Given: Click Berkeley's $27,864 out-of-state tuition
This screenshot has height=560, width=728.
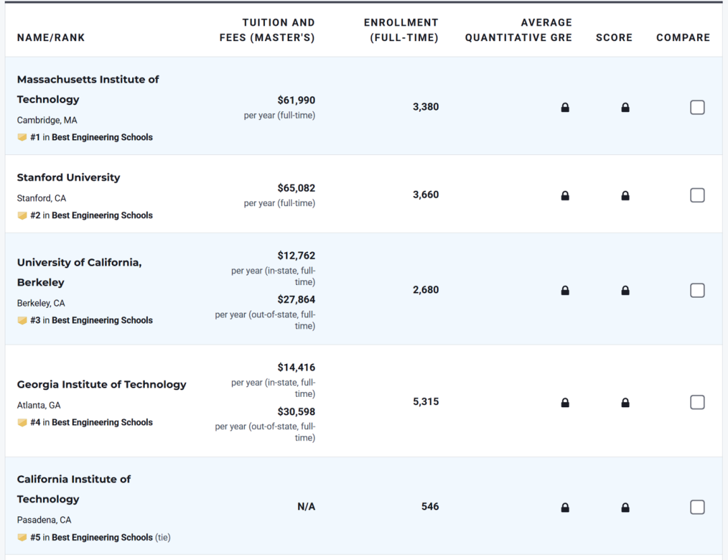Looking at the screenshot, I should [296, 299].
